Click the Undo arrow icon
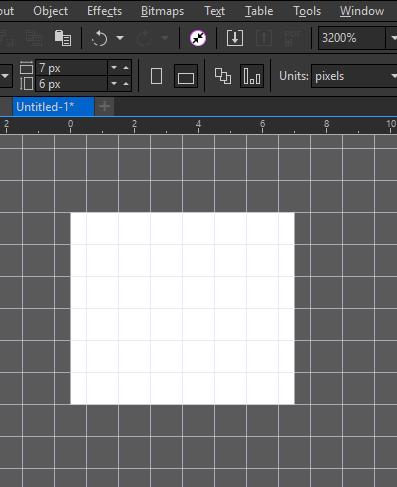Image resolution: width=397 pixels, height=487 pixels. tap(99, 38)
